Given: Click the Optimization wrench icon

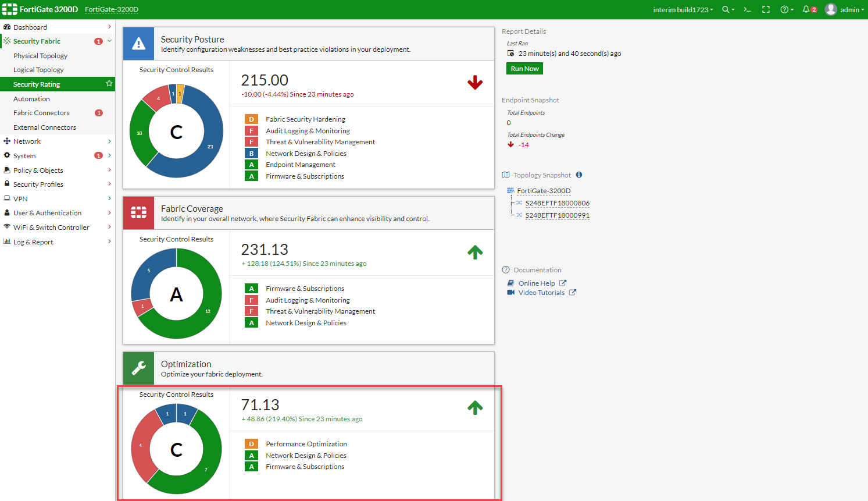Looking at the screenshot, I should 138,368.
